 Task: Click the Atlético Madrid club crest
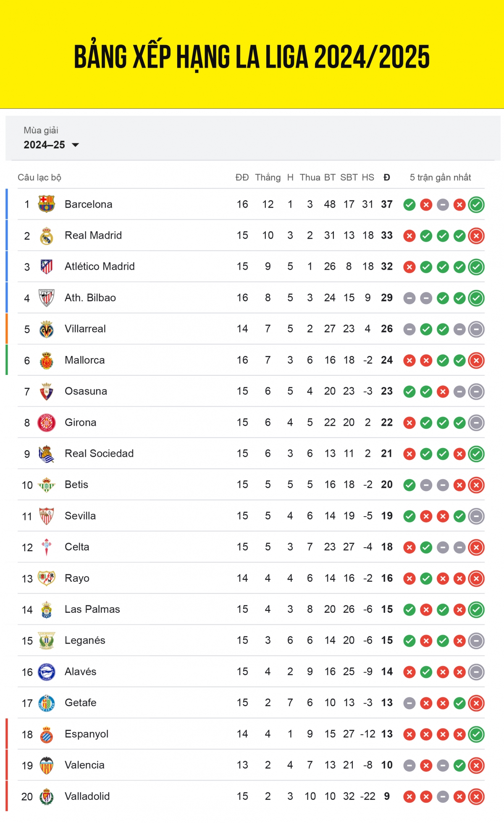coord(46,266)
